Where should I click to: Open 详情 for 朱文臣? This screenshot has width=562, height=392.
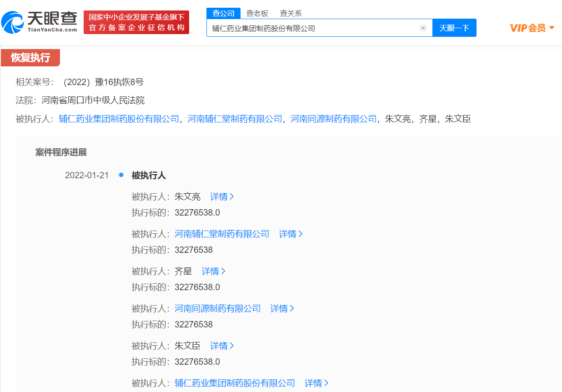click(x=222, y=346)
